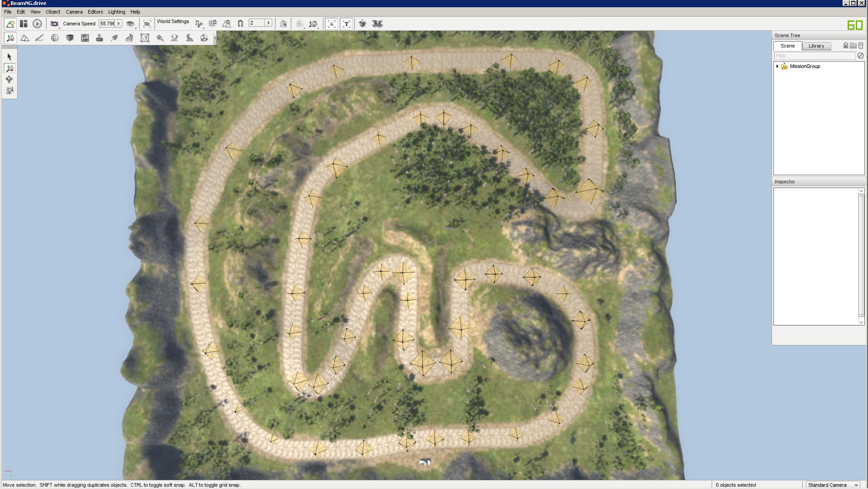Open the snap options wrench-magnet dropdown
This screenshot has height=489, width=868.
(199, 24)
